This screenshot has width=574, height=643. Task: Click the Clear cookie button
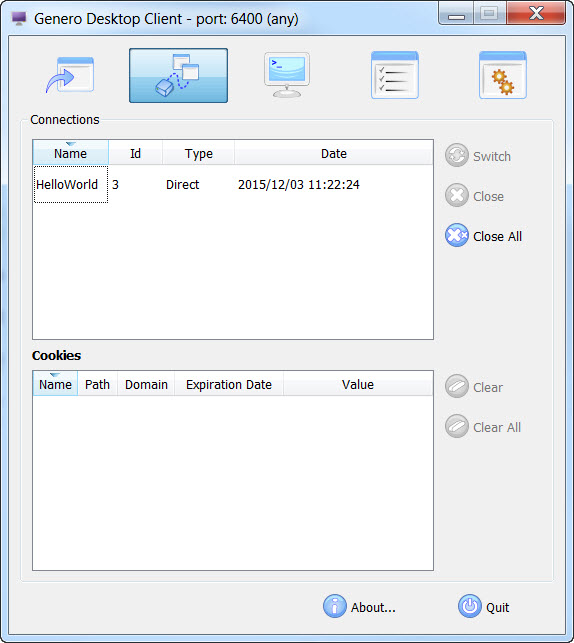coord(474,387)
